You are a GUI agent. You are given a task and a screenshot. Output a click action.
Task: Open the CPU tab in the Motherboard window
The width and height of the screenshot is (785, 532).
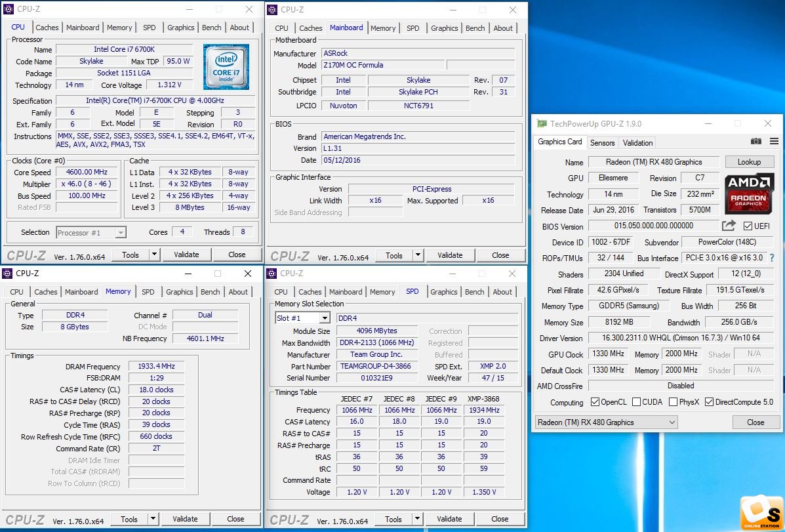tap(281, 28)
